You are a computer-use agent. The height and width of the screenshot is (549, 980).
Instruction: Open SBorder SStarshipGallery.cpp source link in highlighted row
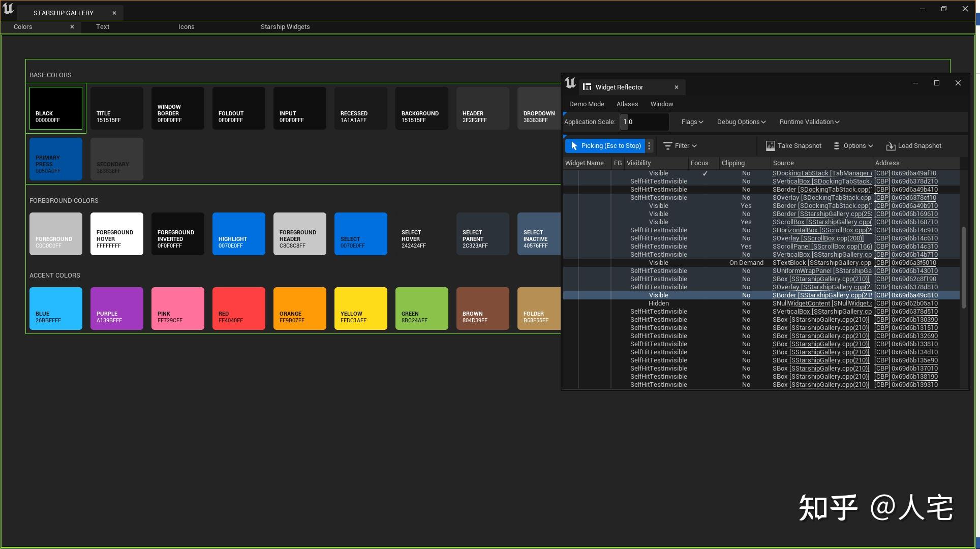pyautogui.click(x=821, y=295)
